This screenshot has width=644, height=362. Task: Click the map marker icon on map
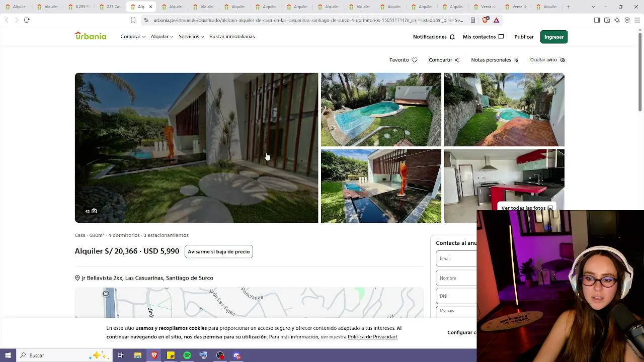coord(106,293)
